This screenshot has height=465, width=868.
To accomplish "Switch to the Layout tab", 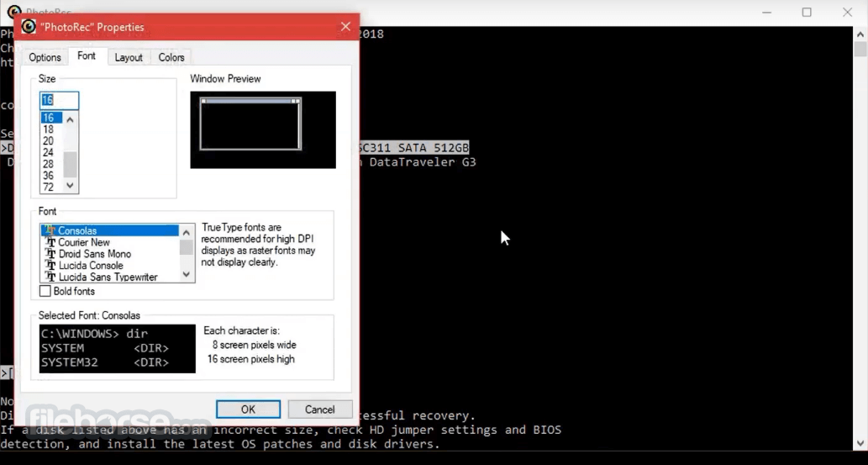I will [x=129, y=58].
